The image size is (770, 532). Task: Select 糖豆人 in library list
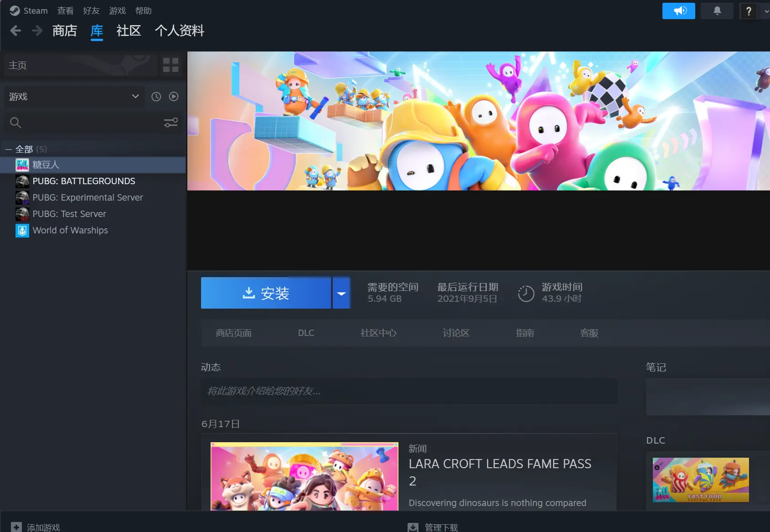coord(93,165)
